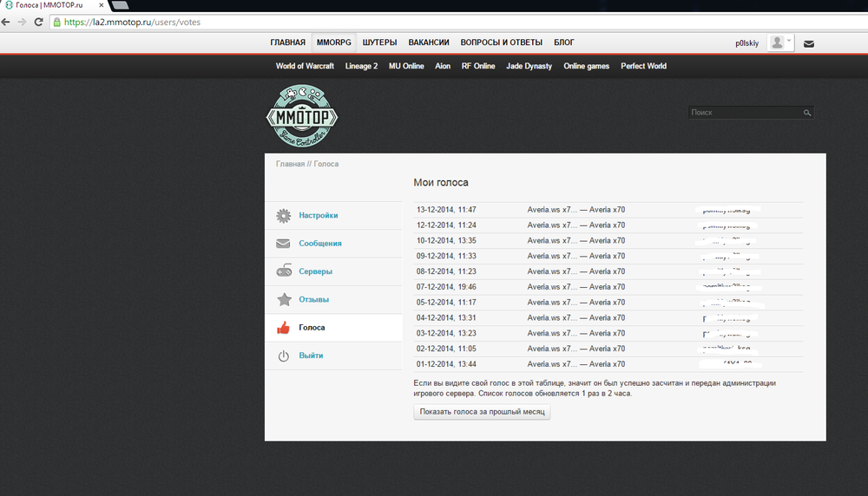The height and width of the screenshot is (496, 868).
Task: Click the user avatar dropdown
Action: (780, 42)
